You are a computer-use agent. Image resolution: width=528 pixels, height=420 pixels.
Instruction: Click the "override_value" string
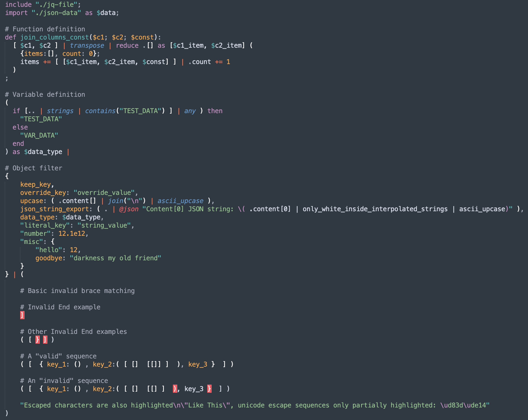pyautogui.click(x=104, y=193)
